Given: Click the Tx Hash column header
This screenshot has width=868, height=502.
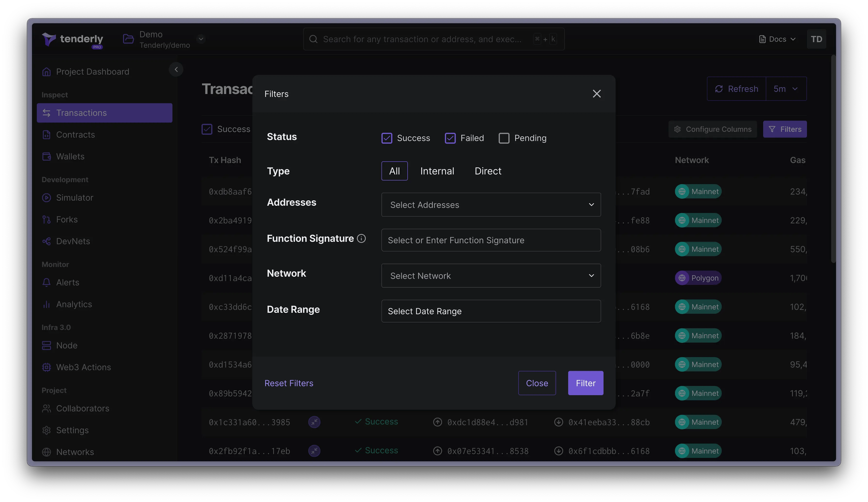Looking at the screenshot, I should tap(225, 160).
